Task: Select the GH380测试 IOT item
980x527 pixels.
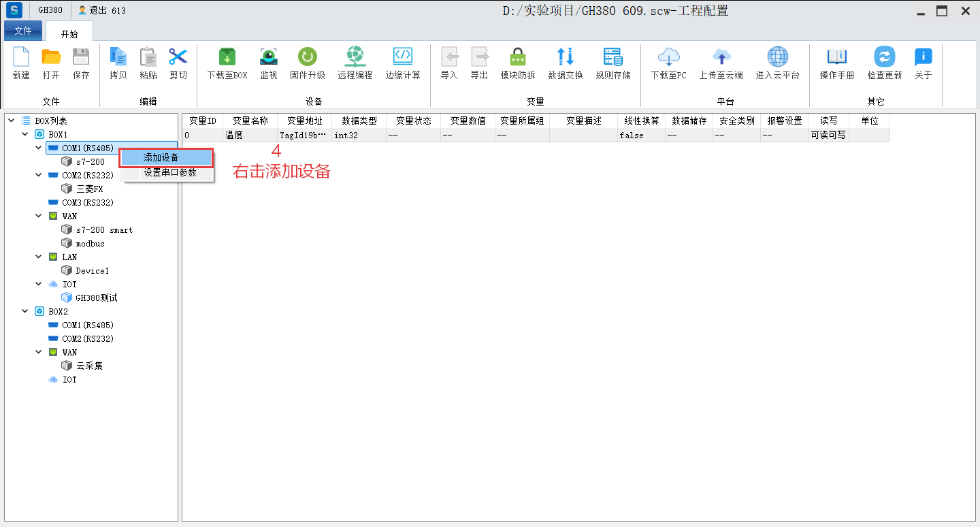Action: tap(97, 298)
